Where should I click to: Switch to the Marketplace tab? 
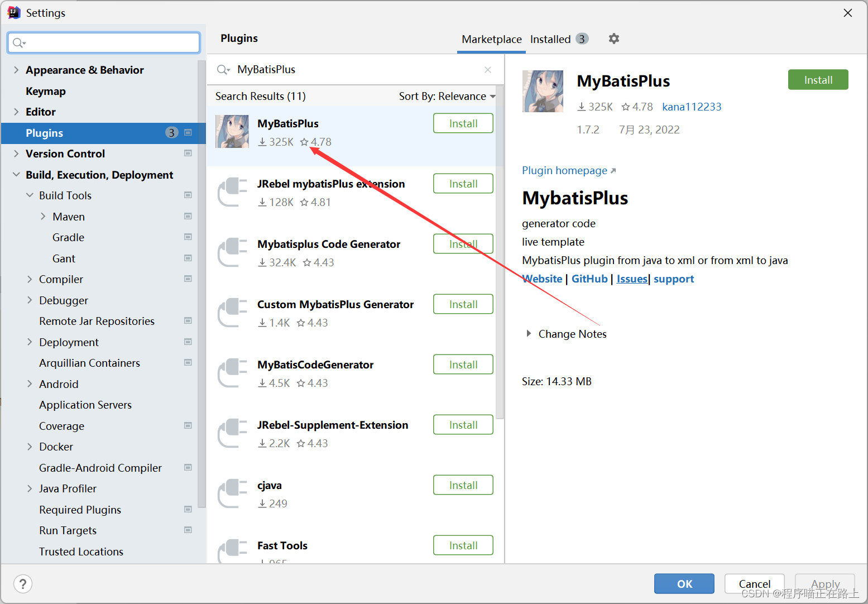(x=491, y=39)
